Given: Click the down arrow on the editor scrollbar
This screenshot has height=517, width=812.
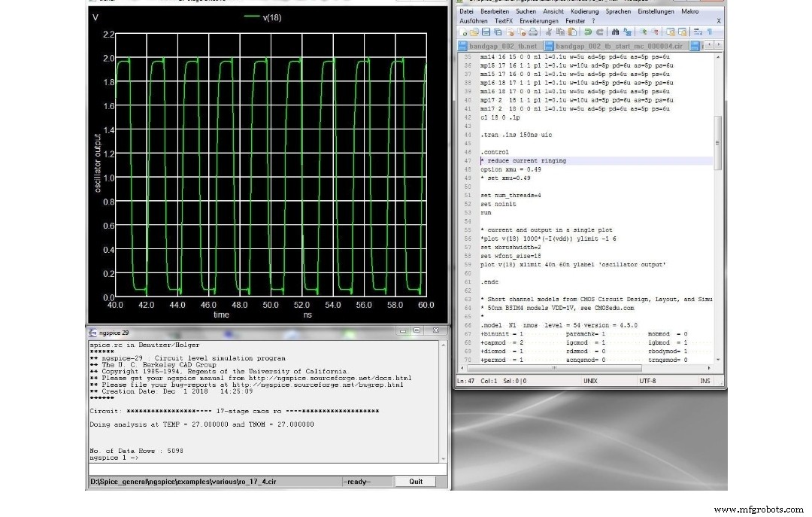Looking at the screenshot, I should pos(717,358).
